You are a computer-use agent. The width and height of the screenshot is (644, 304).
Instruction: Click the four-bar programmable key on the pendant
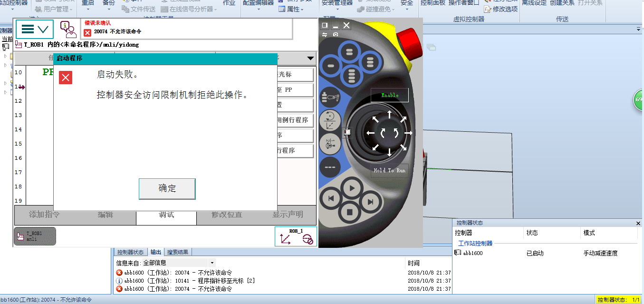click(352, 76)
